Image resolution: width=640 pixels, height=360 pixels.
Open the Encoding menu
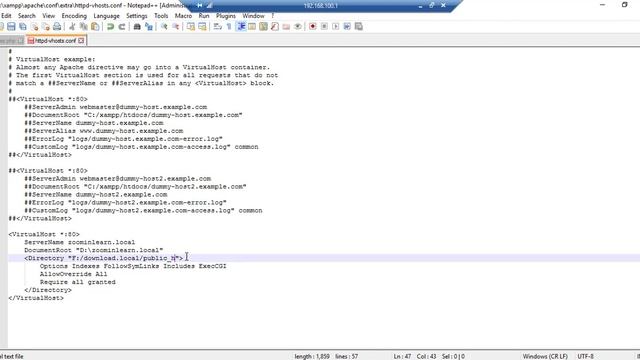tap(74, 16)
